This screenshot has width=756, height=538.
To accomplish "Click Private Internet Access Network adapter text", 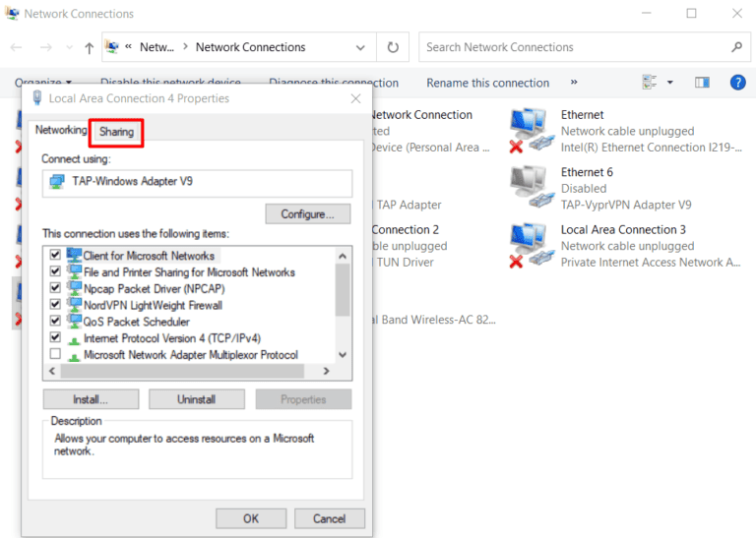I will 651,262.
